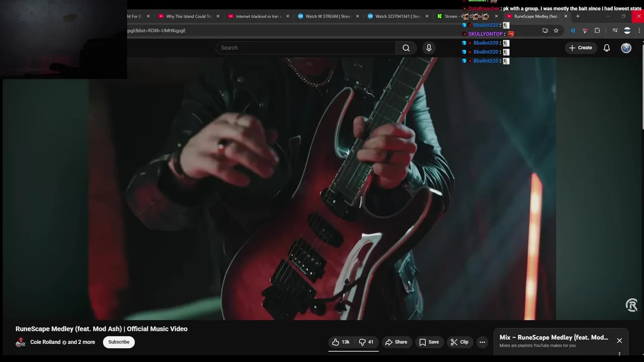The image size is (644, 362).
Task: Start voice search with microphone icon
Action: tap(429, 48)
